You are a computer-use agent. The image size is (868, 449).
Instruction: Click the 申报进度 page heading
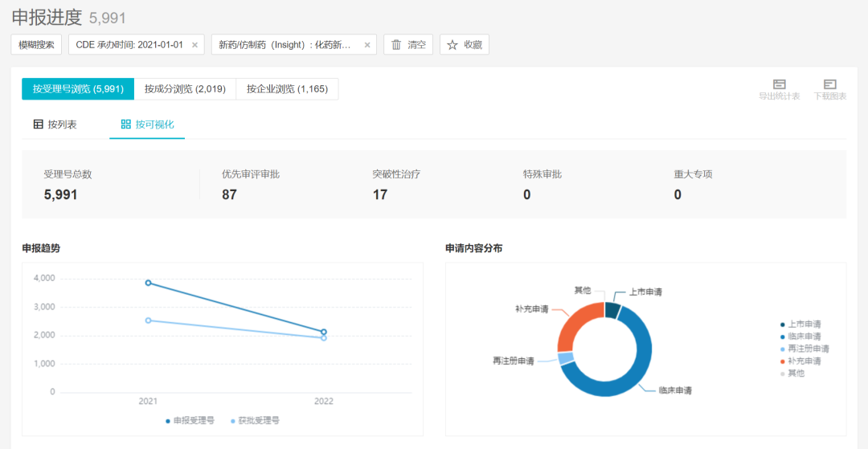(x=47, y=17)
